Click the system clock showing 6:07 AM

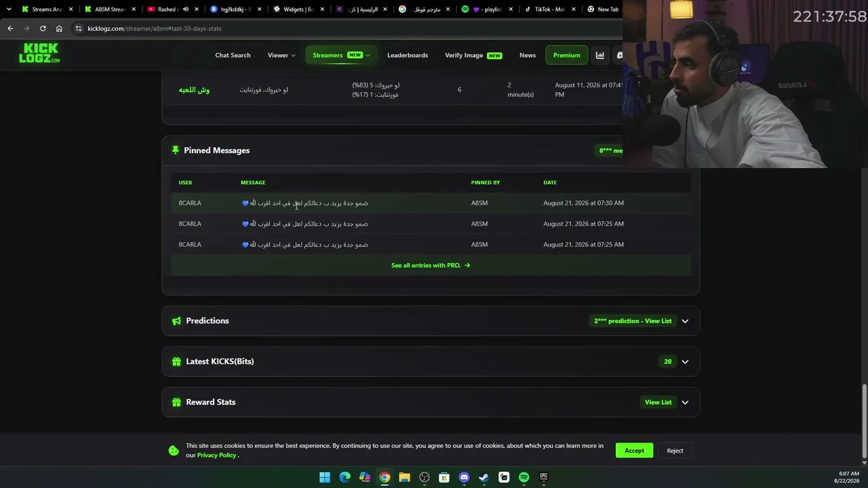(849, 474)
